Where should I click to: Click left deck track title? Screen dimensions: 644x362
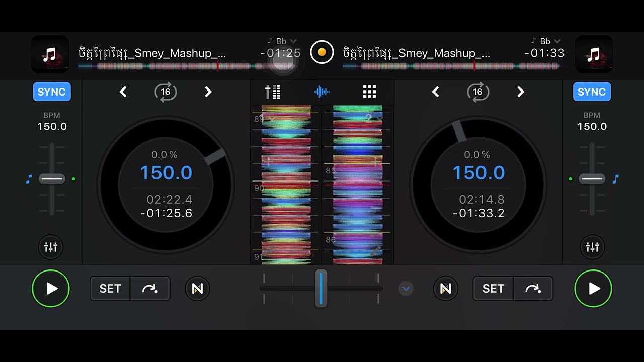152,53
